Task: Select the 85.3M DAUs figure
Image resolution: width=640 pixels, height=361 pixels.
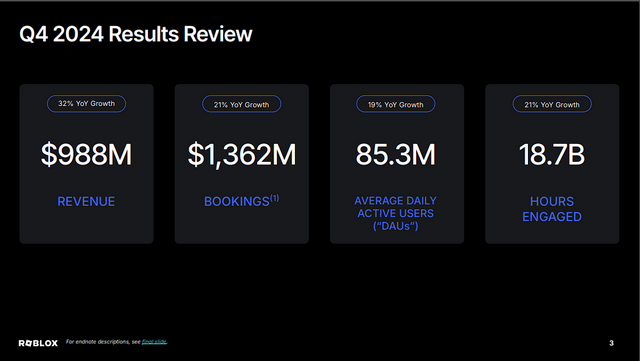Action: (396, 154)
